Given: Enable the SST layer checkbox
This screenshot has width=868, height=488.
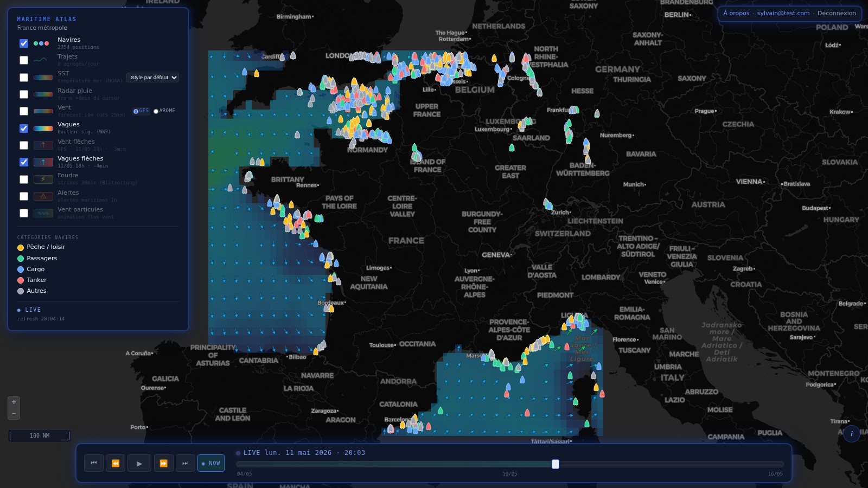Looking at the screenshot, I should pyautogui.click(x=24, y=78).
